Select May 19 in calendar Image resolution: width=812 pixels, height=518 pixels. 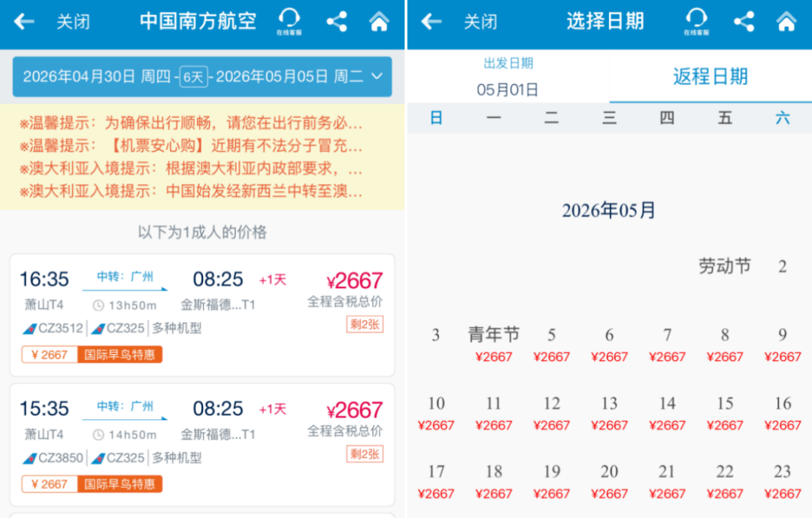(552, 482)
